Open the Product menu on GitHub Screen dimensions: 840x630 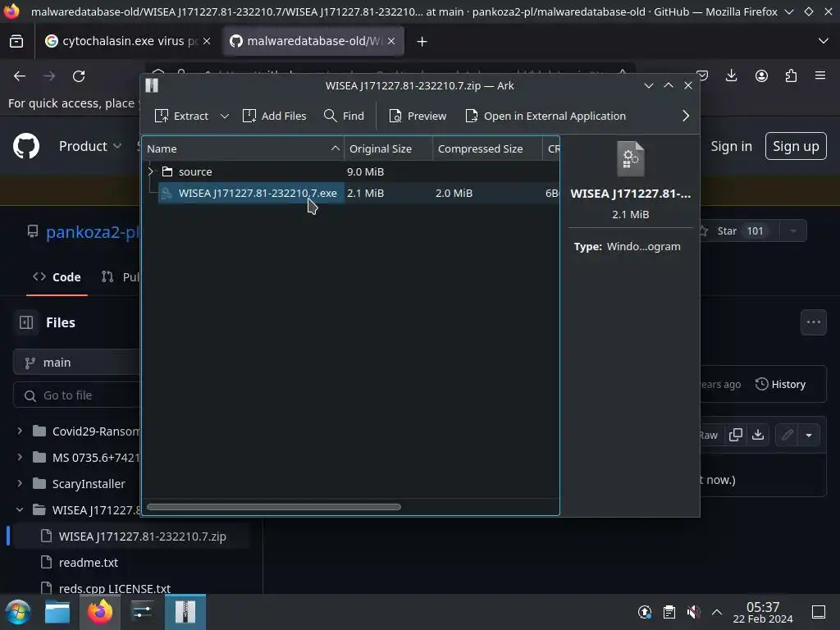(x=90, y=146)
